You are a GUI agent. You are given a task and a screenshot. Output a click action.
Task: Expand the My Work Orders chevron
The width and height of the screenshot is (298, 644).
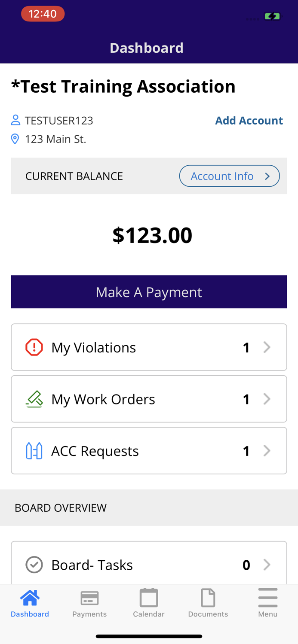(x=267, y=398)
